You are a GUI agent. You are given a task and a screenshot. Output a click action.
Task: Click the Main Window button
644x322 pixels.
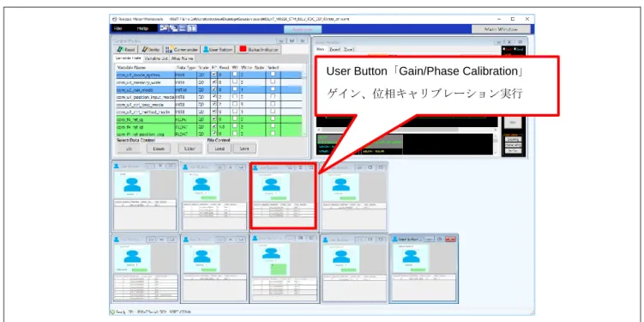click(501, 29)
